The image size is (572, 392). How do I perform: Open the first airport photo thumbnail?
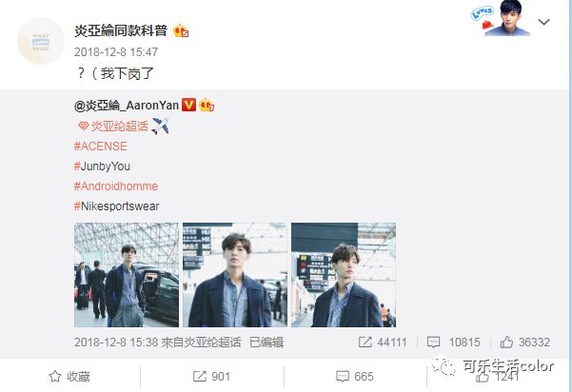[x=127, y=275]
